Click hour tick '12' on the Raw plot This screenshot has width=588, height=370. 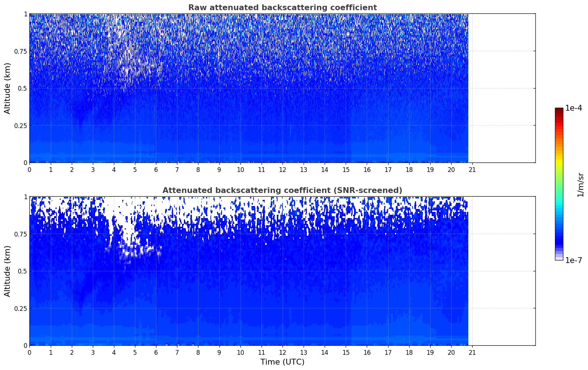283,169
